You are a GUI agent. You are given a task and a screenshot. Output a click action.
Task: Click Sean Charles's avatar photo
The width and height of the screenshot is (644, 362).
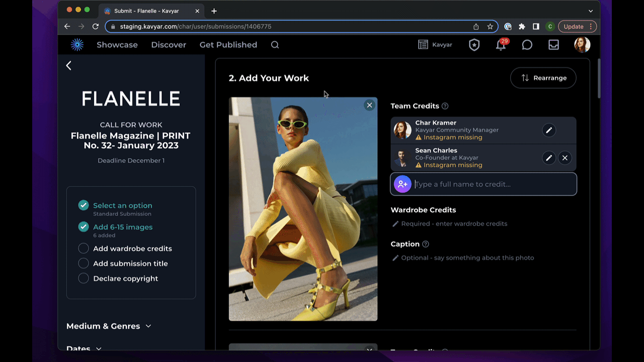(x=403, y=158)
